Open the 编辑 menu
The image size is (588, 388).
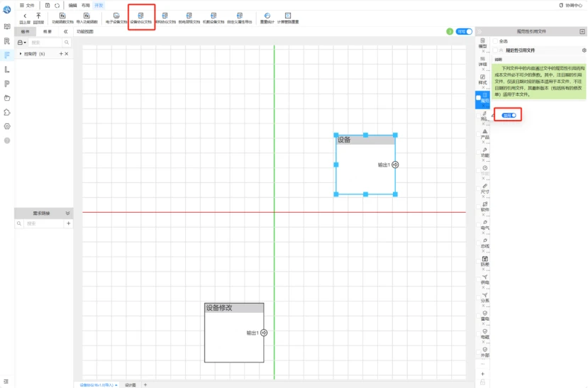(73, 5)
